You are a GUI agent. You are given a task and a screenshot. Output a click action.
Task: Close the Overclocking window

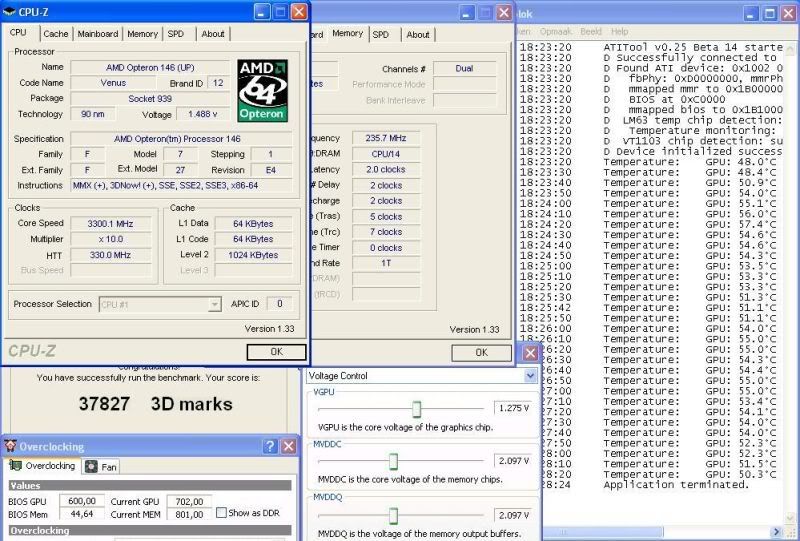pos(288,447)
